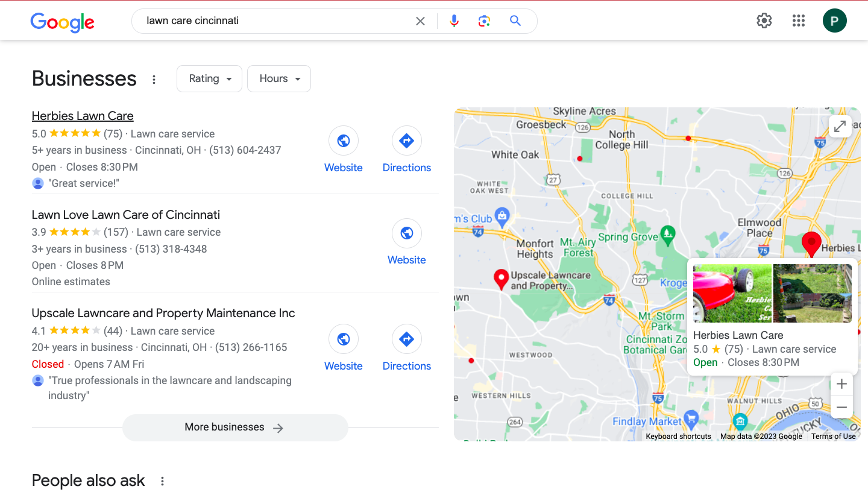
Task: Click the magnifying glass search button
Action: click(515, 21)
